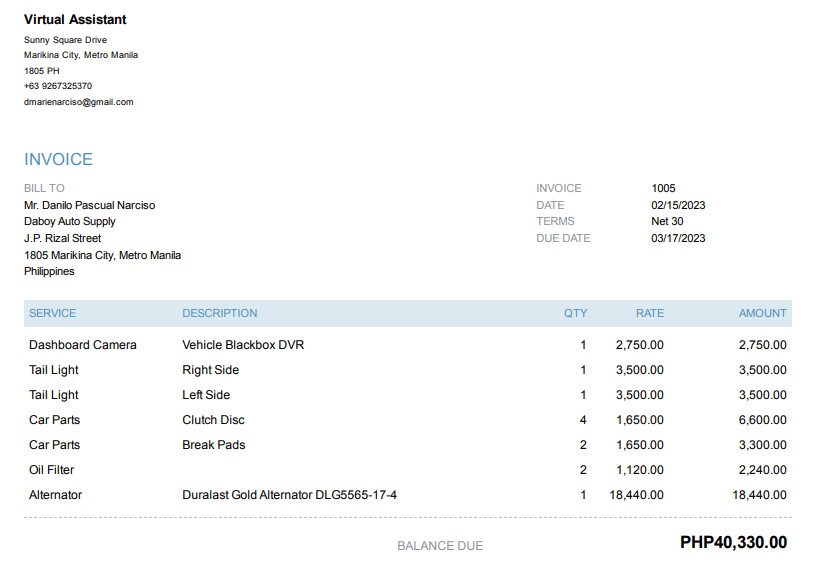Viewport: 815px width, 570px height.
Task: Click the Oil Filter service cell
Action: coord(51,470)
